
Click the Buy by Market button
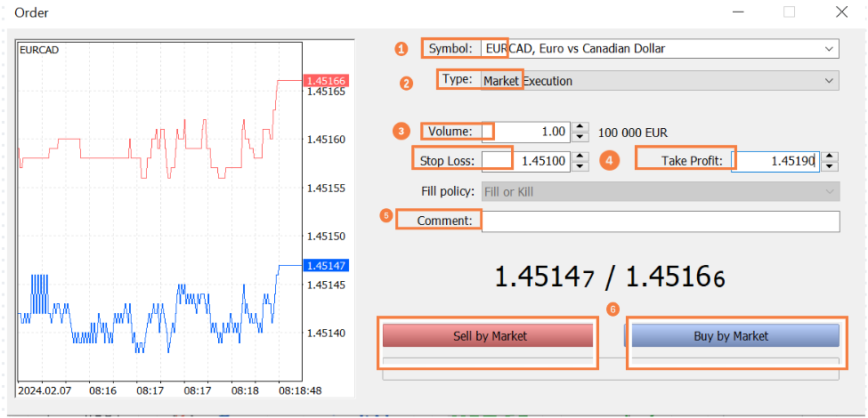731,336
